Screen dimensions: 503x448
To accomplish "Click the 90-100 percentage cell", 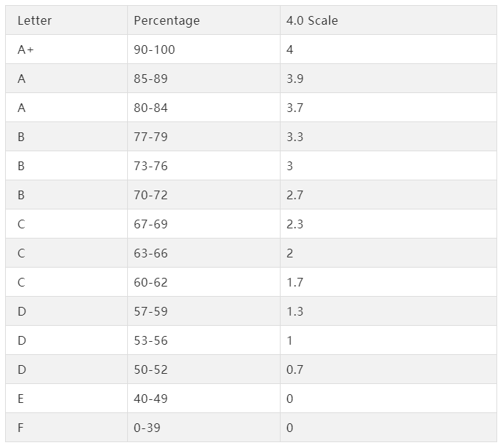I will [x=154, y=49].
